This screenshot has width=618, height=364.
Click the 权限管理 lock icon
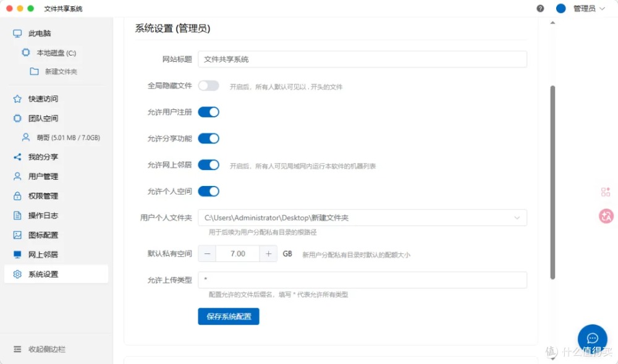coord(17,196)
